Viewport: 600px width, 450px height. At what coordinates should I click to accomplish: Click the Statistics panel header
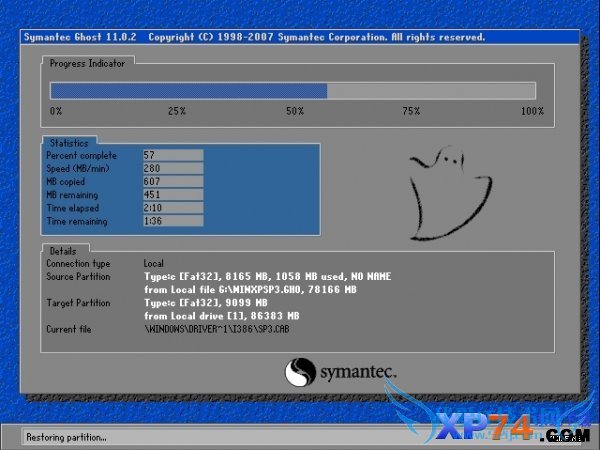[x=69, y=143]
